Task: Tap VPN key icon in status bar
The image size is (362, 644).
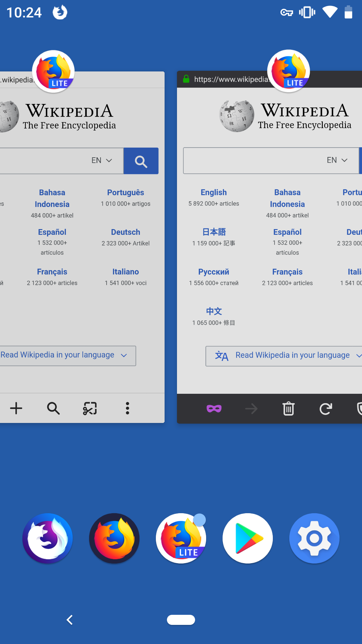Action: 287,13
